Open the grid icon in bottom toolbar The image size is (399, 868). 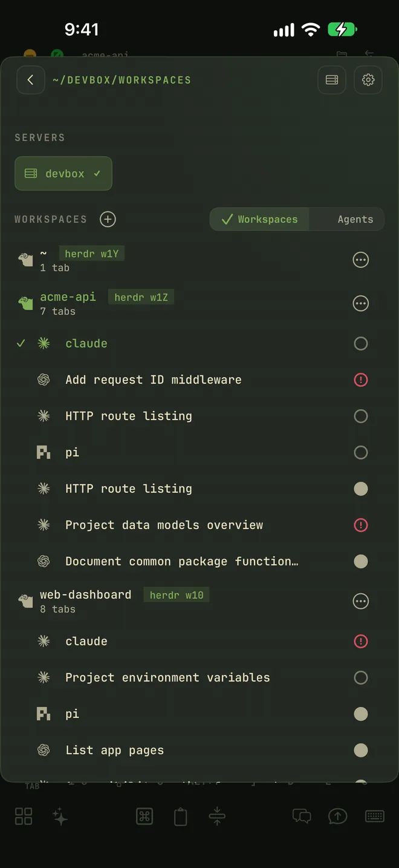24,817
